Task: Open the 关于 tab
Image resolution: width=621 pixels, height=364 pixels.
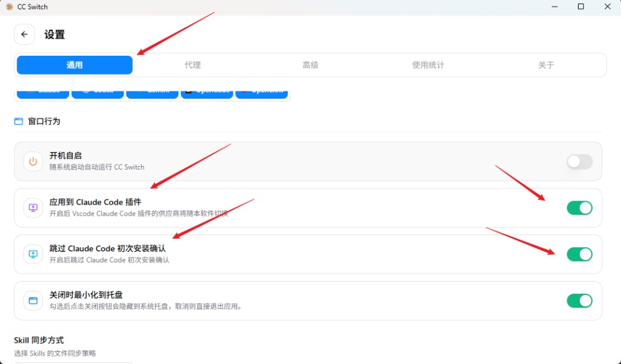Action: click(546, 65)
